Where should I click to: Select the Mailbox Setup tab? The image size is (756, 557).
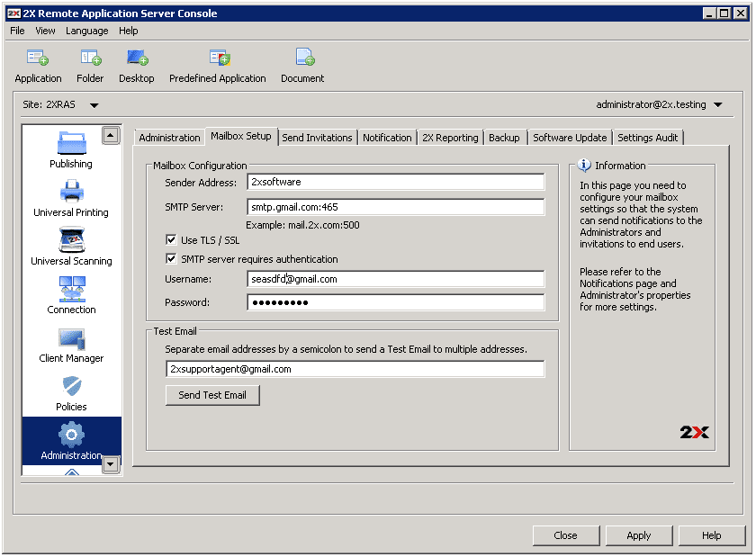241,137
